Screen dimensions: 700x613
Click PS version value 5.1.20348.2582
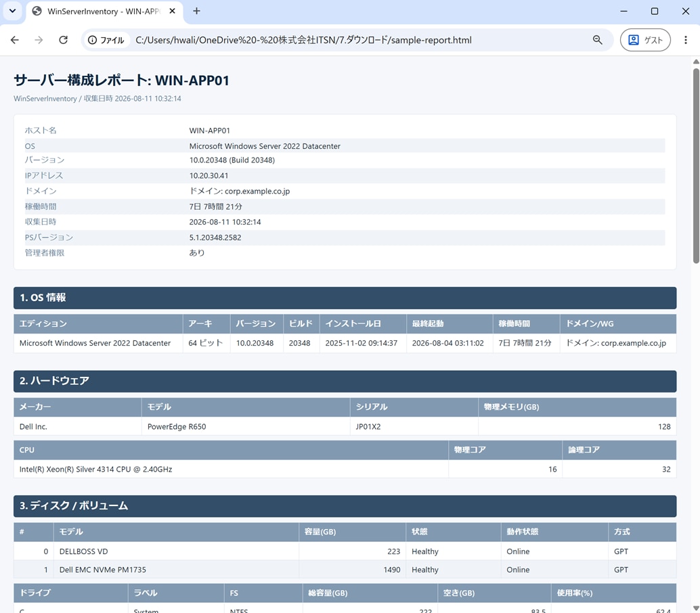click(x=215, y=237)
